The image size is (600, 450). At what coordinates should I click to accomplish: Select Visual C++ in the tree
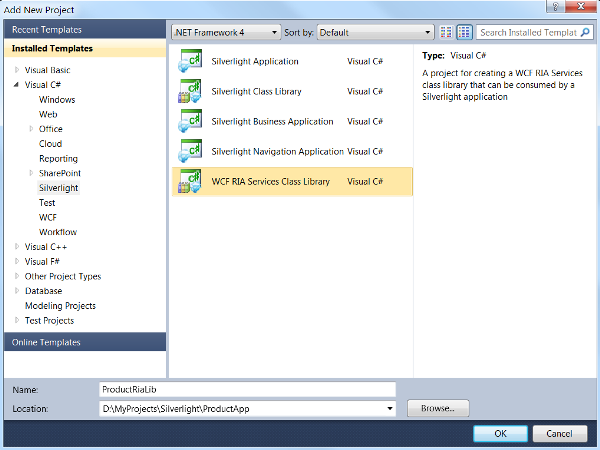point(46,247)
